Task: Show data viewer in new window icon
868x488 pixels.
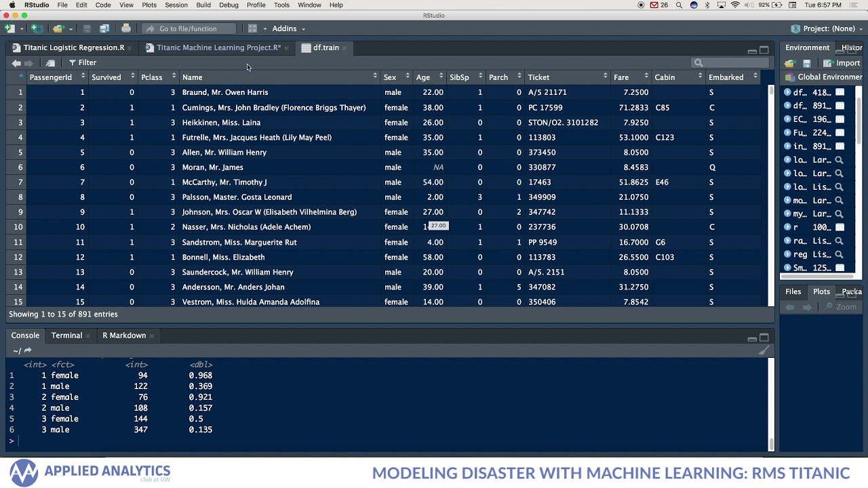Action: click(50, 63)
